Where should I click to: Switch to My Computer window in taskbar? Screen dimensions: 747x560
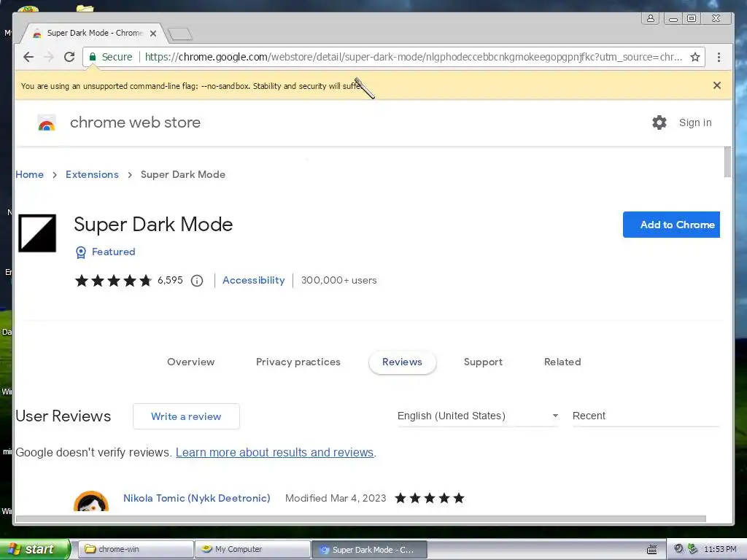click(252, 549)
